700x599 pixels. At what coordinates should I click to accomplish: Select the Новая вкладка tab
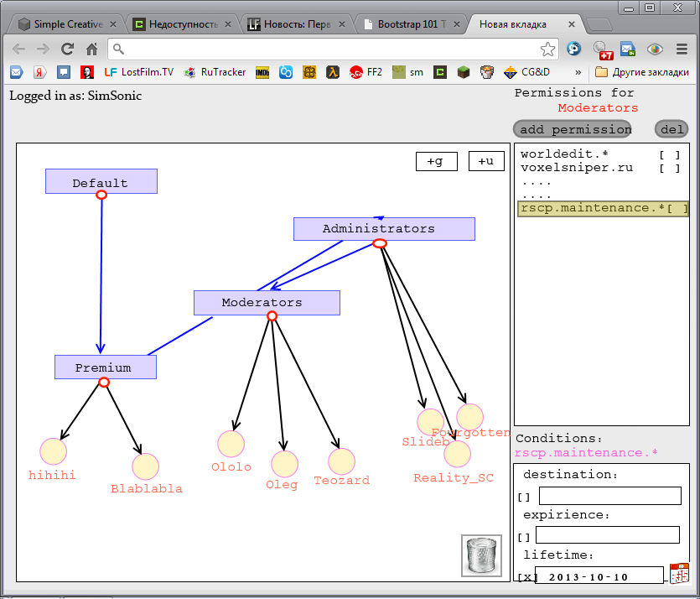pyautogui.click(x=526, y=24)
